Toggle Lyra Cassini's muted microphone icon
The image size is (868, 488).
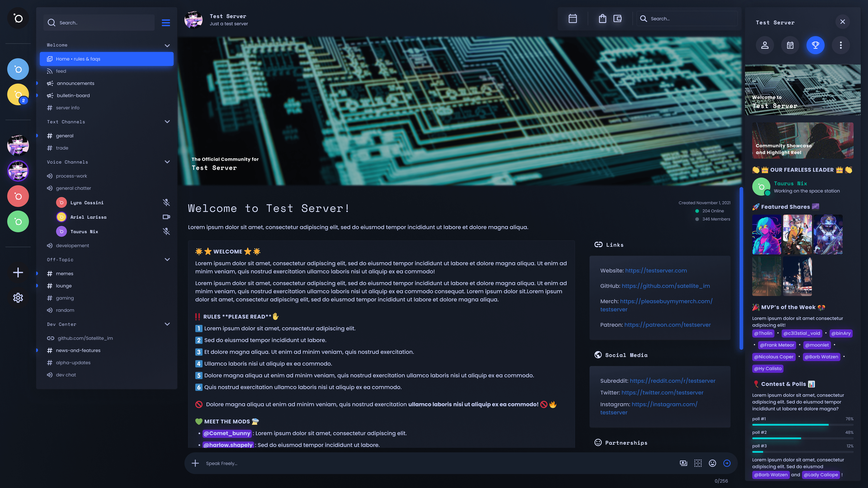(x=166, y=202)
